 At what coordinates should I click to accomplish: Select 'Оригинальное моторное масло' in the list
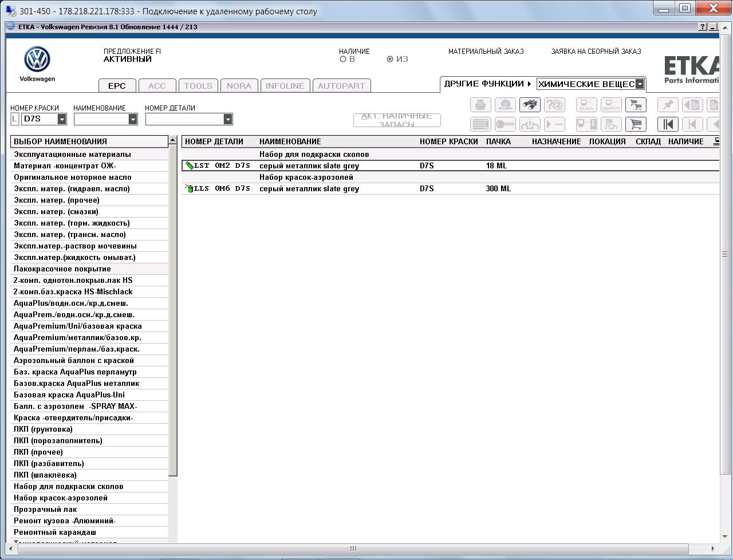click(x=90, y=178)
